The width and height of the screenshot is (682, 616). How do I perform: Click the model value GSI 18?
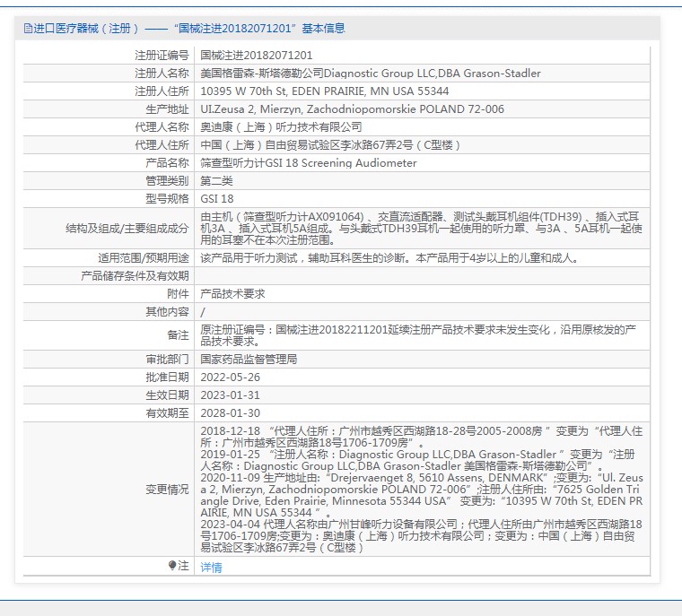pos(216,199)
